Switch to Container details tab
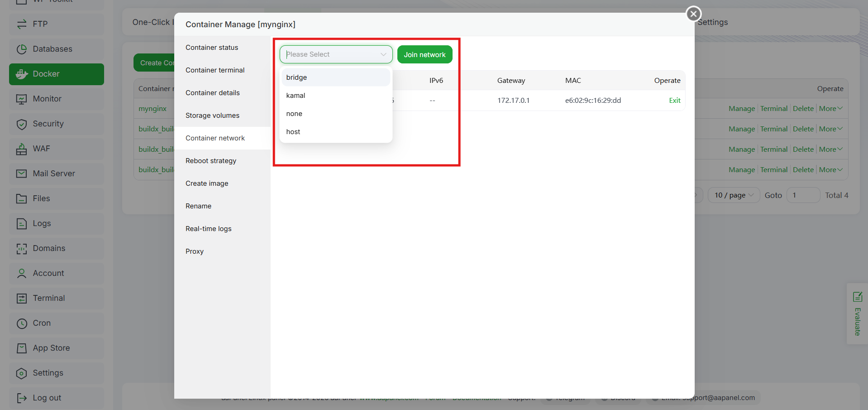Viewport: 868px width, 410px height. click(x=222, y=93)
